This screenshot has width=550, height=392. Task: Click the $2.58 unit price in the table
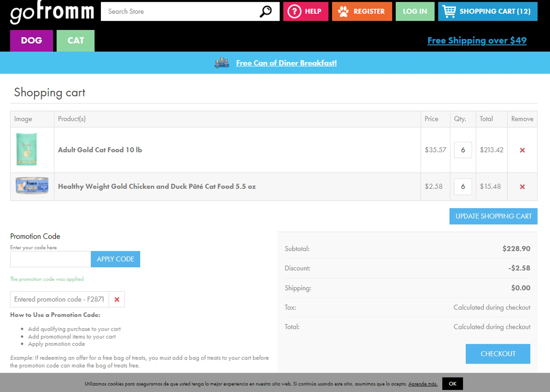(x=434, y=186)
